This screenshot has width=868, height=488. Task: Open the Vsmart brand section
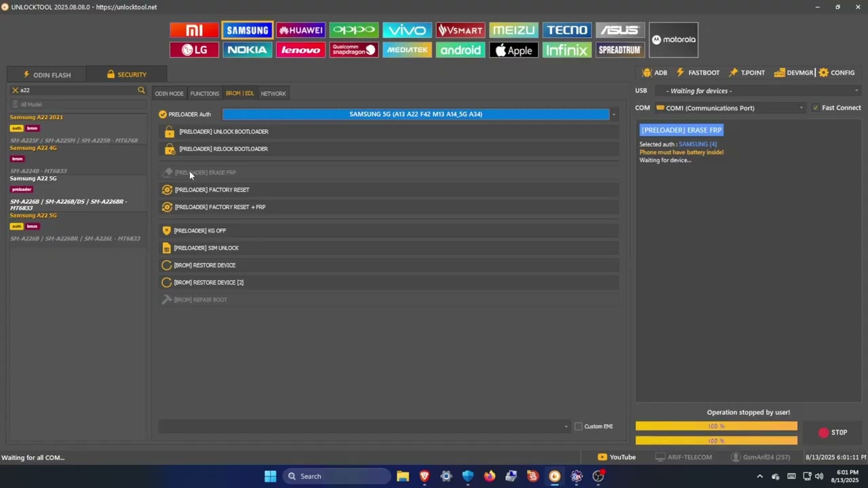pos(460,30)
